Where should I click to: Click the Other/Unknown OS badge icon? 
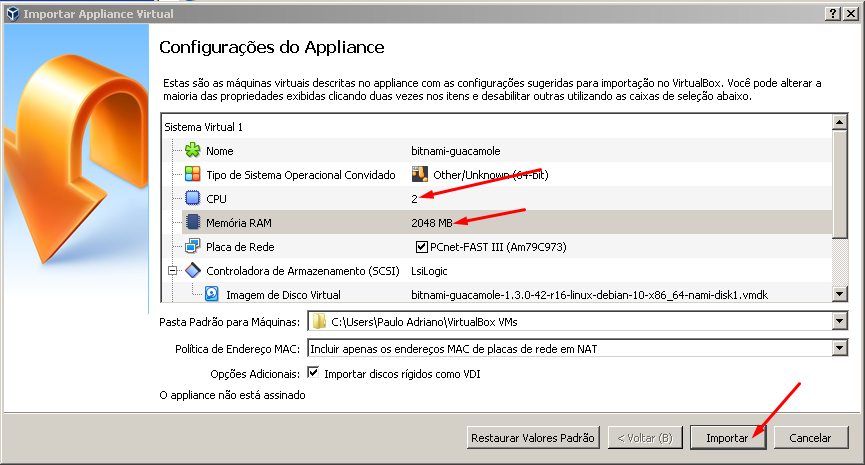click(x=420, y=174)
